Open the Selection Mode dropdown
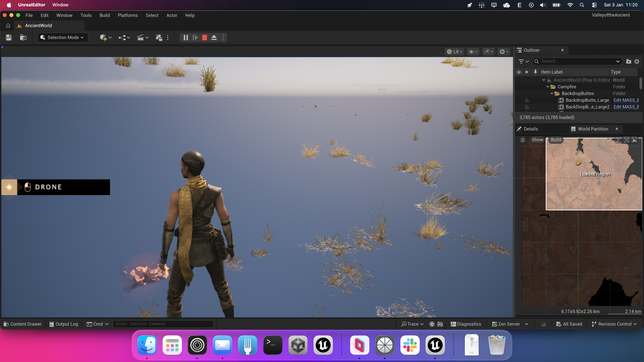644x362 pixels. 62,37
